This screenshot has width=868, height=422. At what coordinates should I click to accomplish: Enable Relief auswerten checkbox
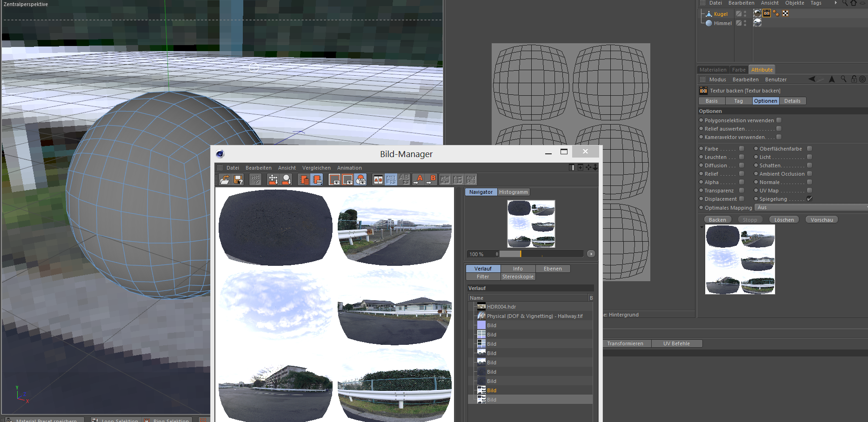click(x=779, y=129)
